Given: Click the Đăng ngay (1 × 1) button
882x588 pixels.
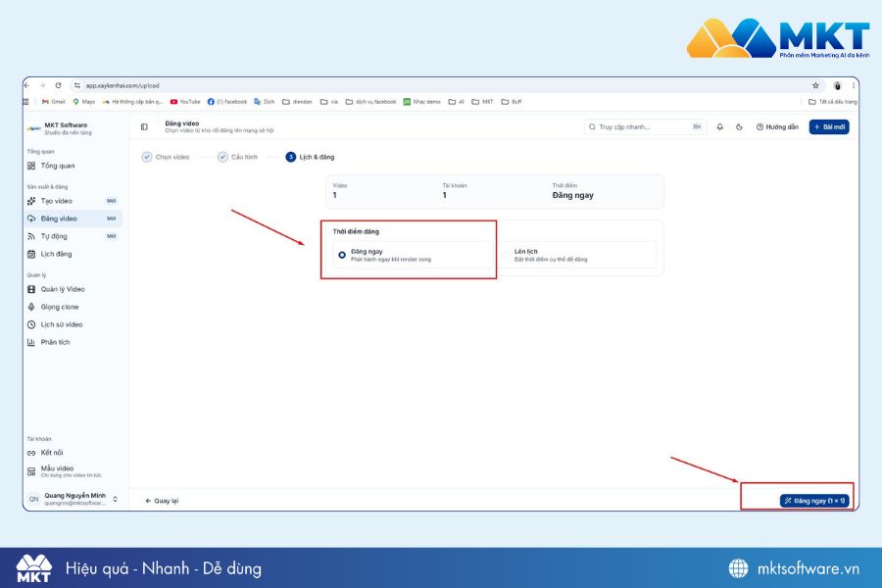Looking at the screenshot, I should [x=814, y=501].
